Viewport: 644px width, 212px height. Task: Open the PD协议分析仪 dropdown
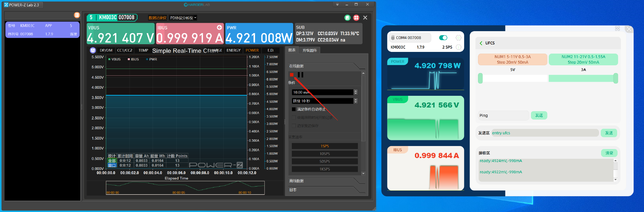[183, 18]
